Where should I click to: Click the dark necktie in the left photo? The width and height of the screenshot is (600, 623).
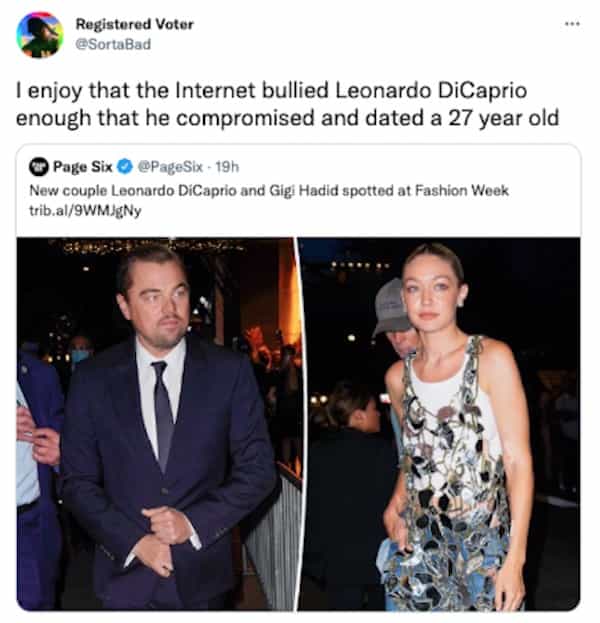coord(163,413)
